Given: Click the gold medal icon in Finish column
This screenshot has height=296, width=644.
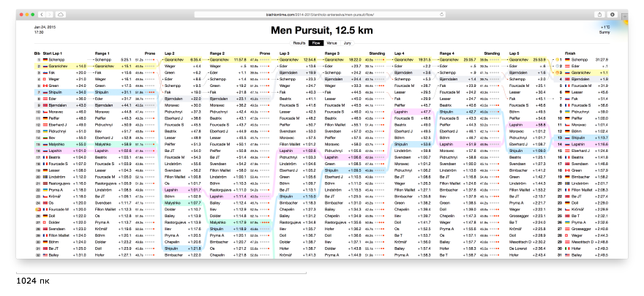Looking at the screenshot, I should [558, 59].
